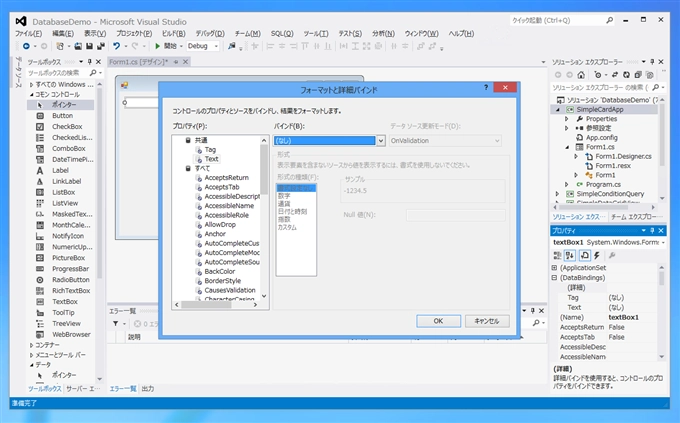Click the Events lightning icon in Properties

coord(597,256)
